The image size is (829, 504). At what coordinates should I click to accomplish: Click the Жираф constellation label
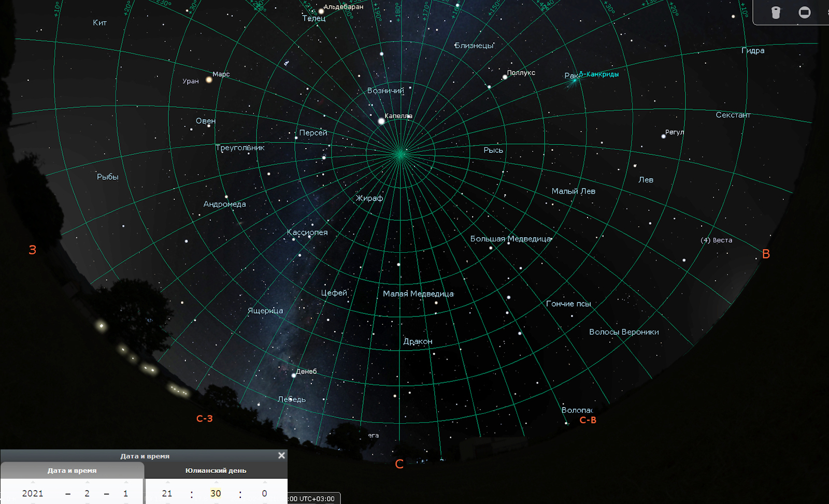369,198
